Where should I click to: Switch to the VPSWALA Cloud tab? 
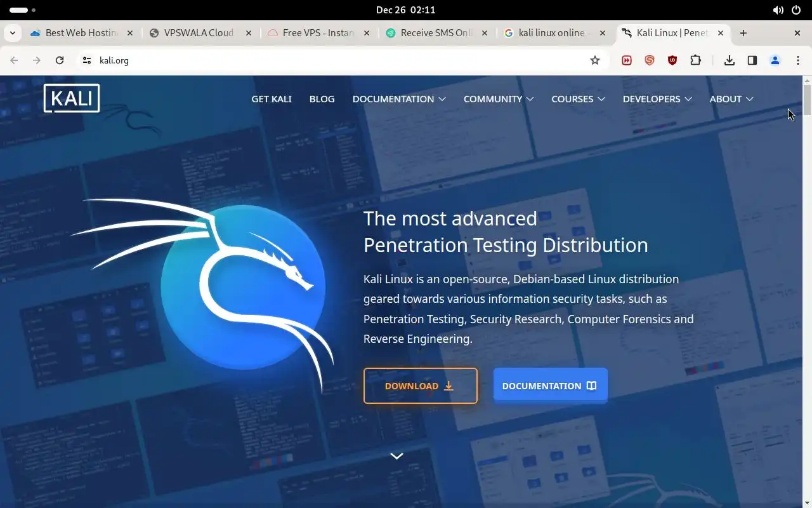(x=199, y=33)
